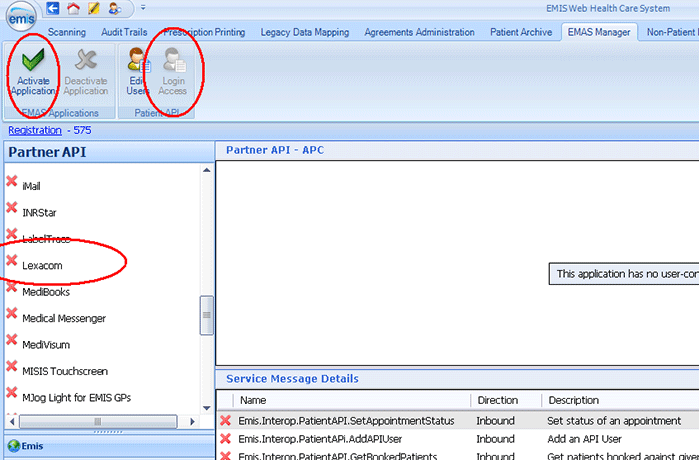
Task: Select the Prescription Printing tab
Action: pyautogui.click(x=204, y=32)
